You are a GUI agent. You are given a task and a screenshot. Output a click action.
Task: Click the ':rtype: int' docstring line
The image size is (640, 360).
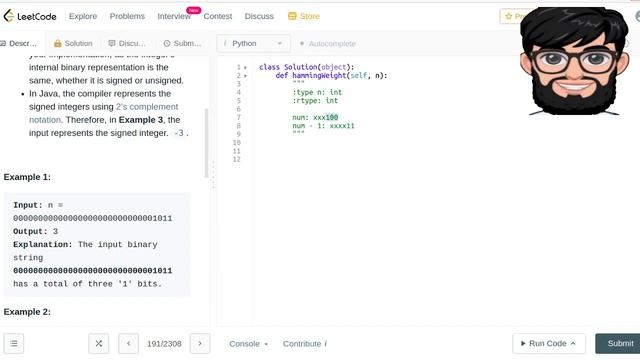click(x=315, y=100)
